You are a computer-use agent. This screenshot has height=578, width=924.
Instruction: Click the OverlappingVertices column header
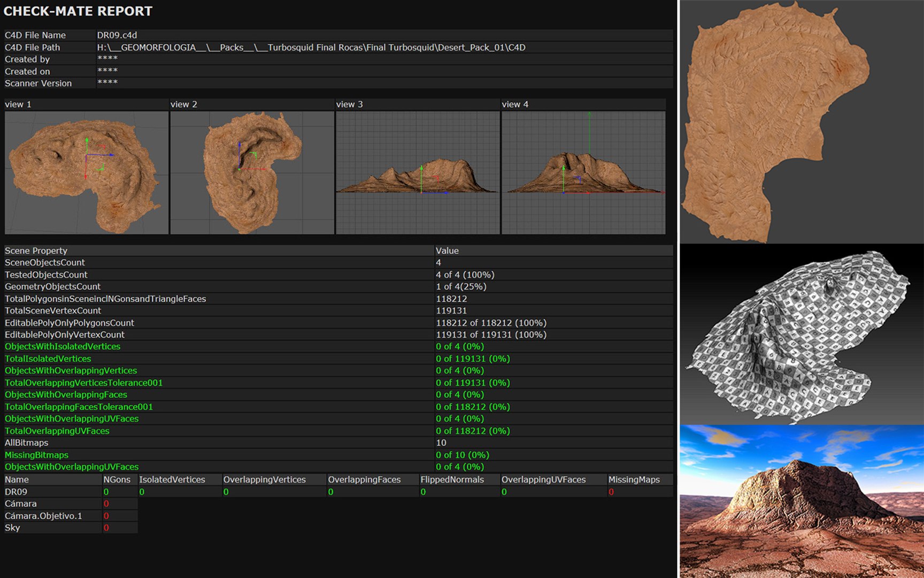tap(265, 480)
